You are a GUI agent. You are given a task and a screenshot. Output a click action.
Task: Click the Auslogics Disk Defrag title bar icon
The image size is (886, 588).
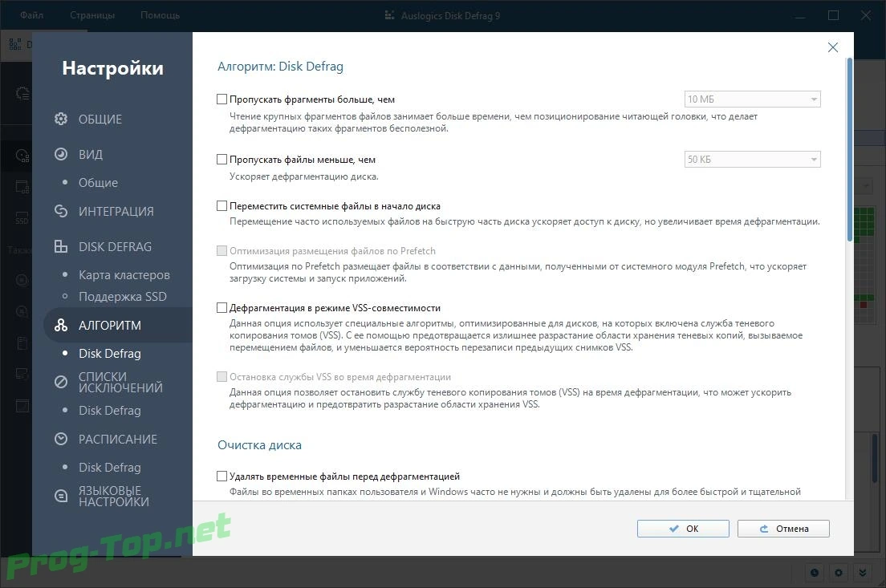point(389,15)
